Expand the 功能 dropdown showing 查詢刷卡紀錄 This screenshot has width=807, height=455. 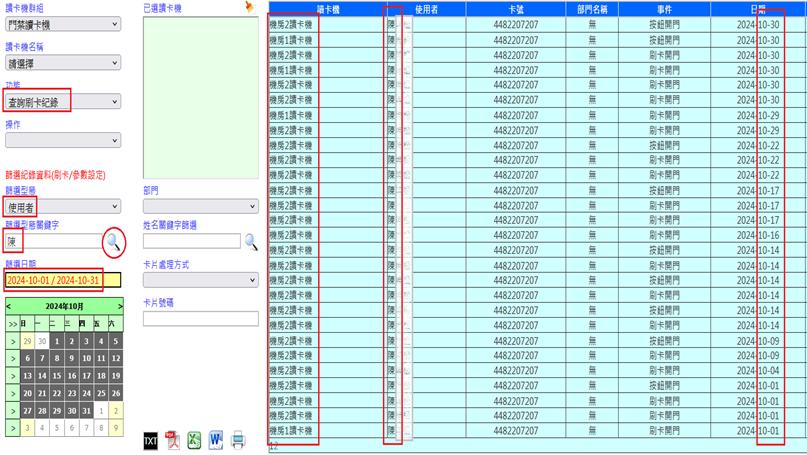(x=62, y=101)
